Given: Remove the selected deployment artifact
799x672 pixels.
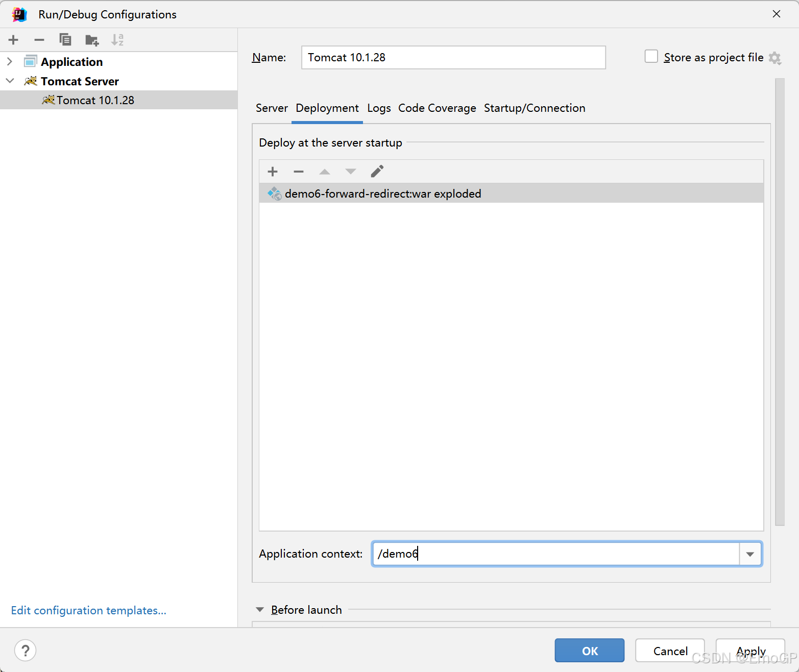Looking at the screenshot, I should pyautogui.click(x=299, y=172).
